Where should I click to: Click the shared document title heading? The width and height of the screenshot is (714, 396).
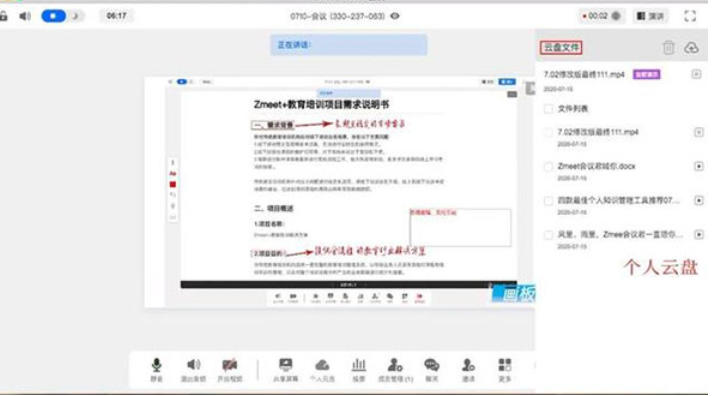[x=321, y=104]
